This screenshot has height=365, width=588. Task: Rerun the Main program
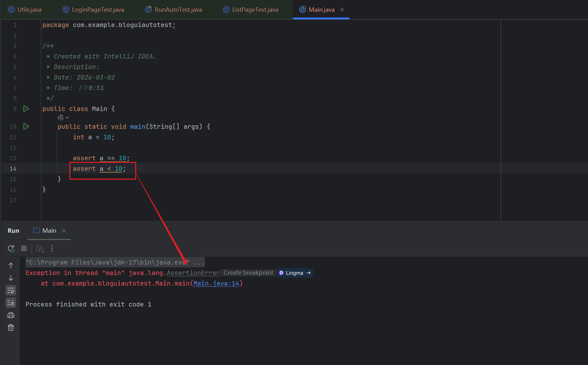[11, 248]
